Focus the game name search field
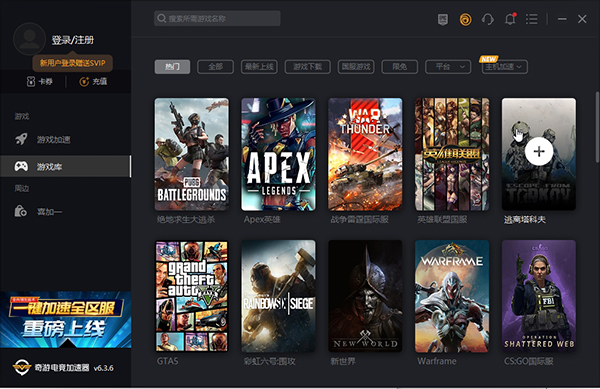This screenshot has width=600, height=389. tap(217, 18)
